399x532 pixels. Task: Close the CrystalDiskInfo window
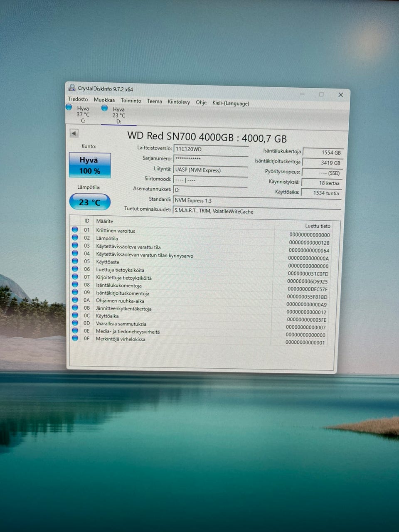coord(340,95)
